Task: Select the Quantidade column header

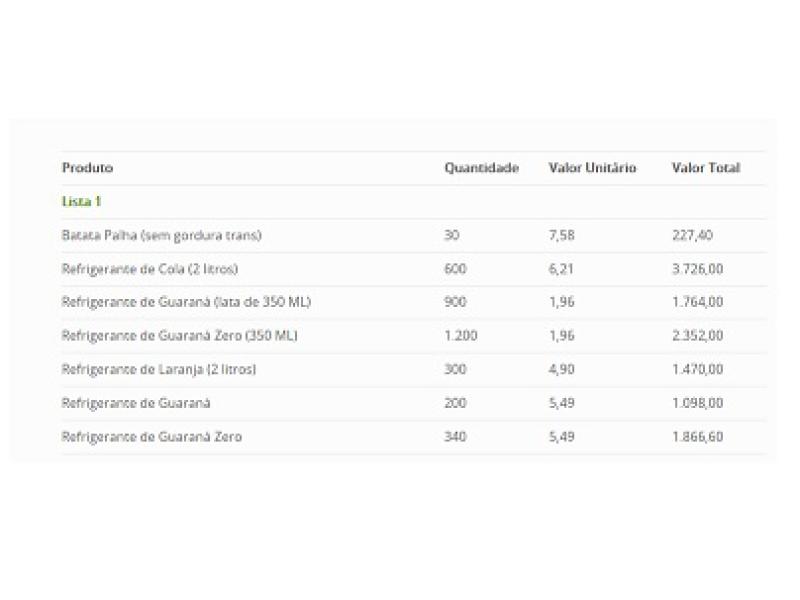Action: (x=481, y=168)
